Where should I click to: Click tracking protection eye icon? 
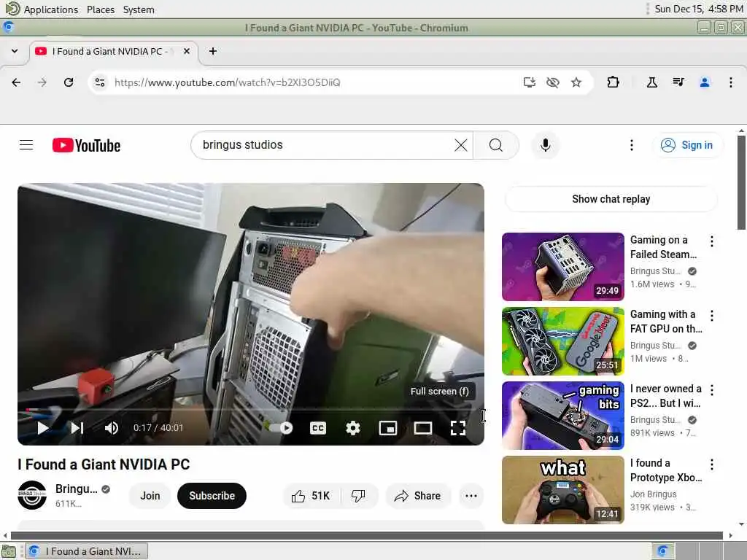pos(553,82)
